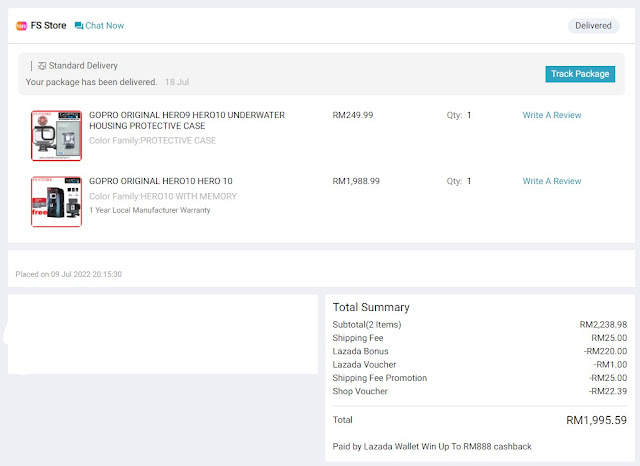
Task: Click the Subtotal(2 Items) row label
Action: pos(367,325)
